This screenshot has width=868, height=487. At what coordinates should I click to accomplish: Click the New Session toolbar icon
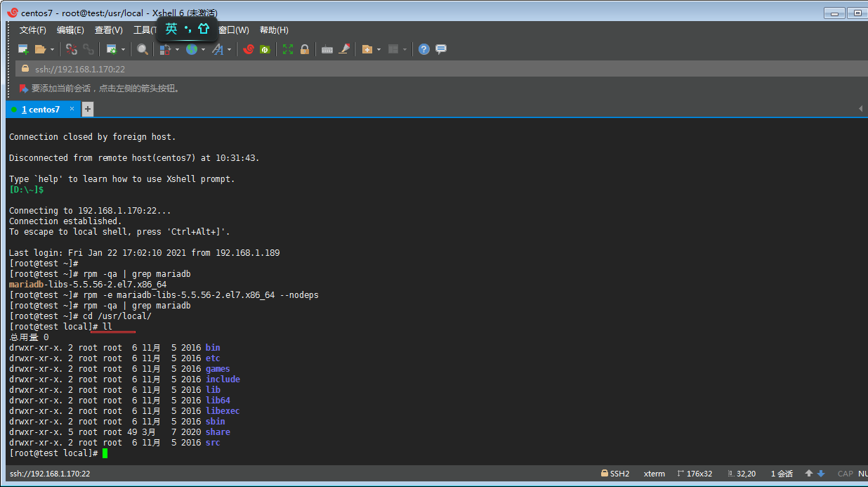[23, 49]
